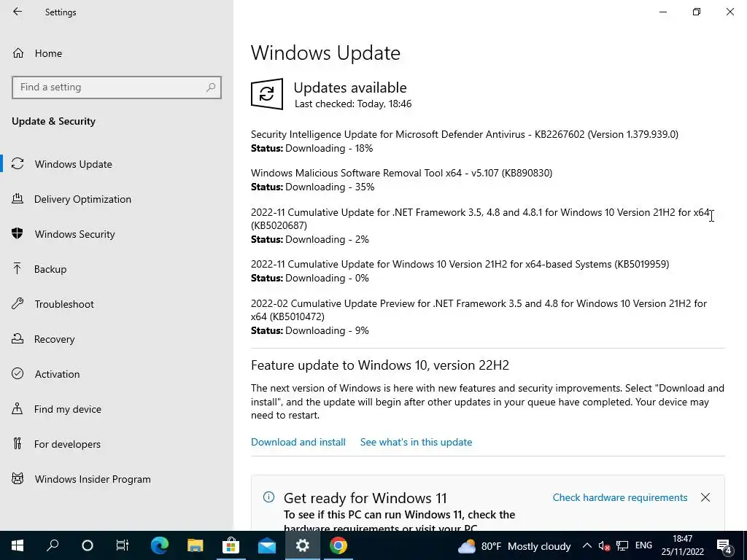
Task: Open the clock showing 18:47
Action: (x=683, y=545)
